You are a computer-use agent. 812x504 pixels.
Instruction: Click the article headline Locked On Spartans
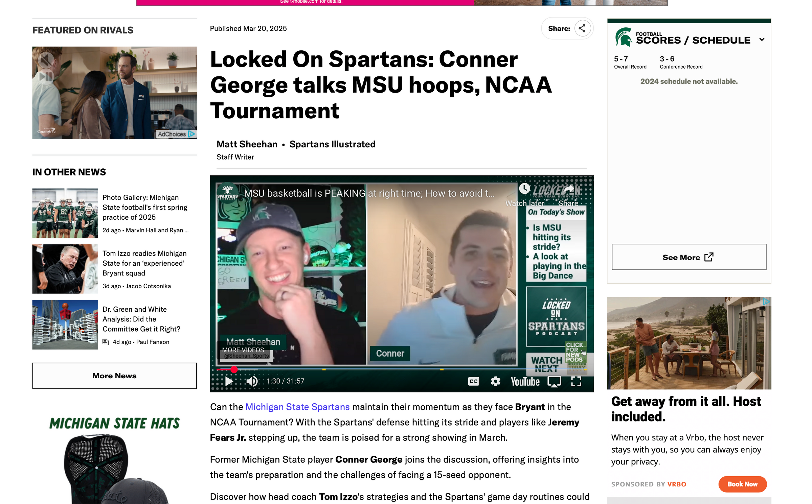(x=381, y=85)
